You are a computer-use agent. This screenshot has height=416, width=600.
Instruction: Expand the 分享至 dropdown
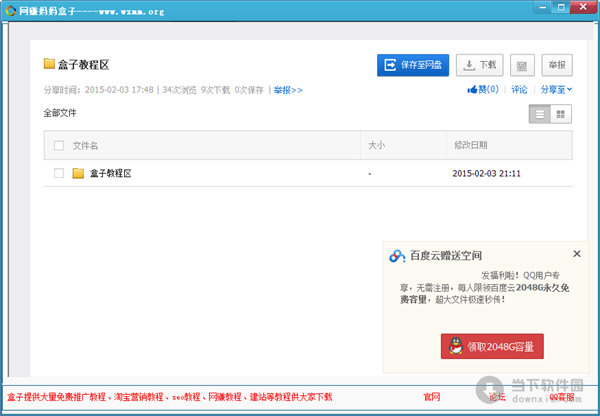coord(556,90)
